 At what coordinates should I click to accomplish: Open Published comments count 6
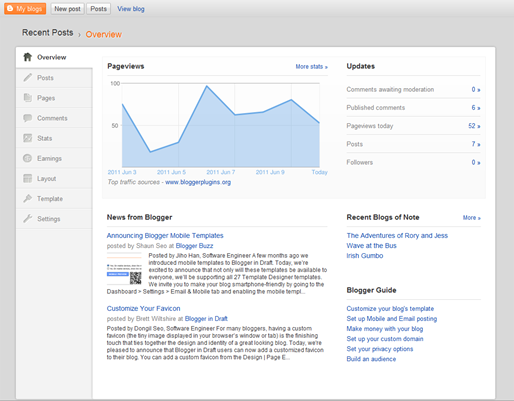point(475,108)
